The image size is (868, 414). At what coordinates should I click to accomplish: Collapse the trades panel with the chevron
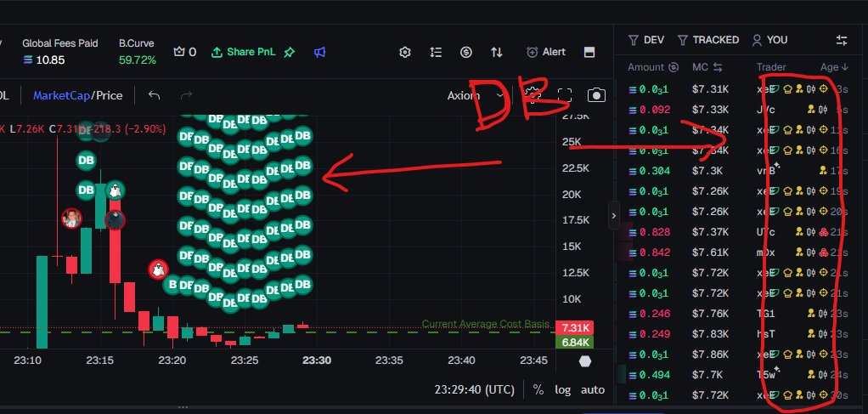[x=613, y=216]
